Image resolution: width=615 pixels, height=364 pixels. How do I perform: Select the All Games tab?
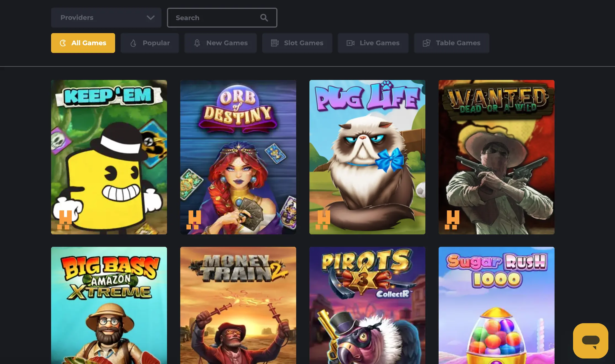[x=83, y=43]
